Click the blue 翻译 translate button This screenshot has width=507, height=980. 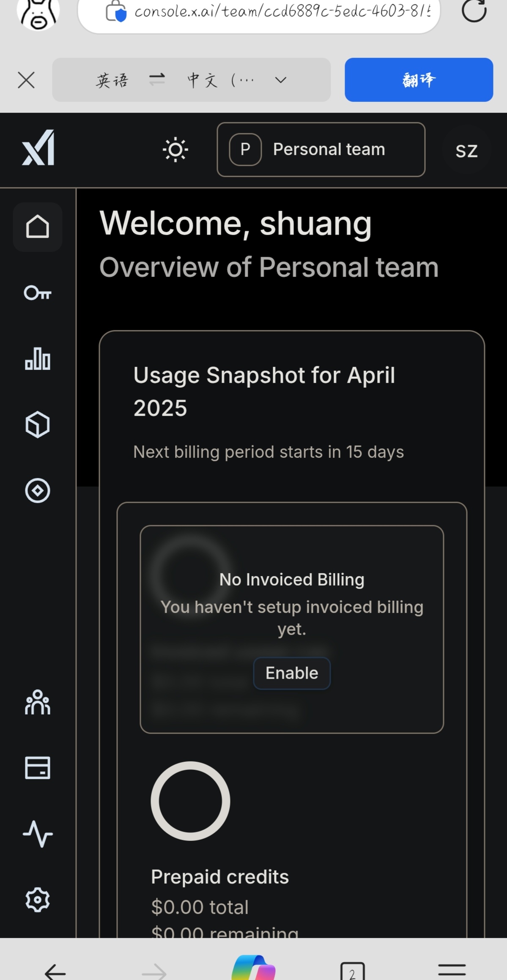tap(419, 80)
